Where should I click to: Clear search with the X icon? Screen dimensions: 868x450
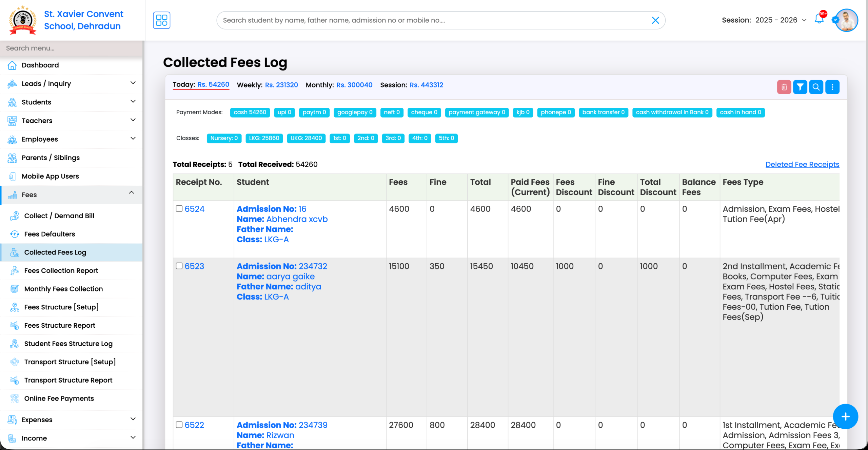pyautogui.click(x=655, y=20)
